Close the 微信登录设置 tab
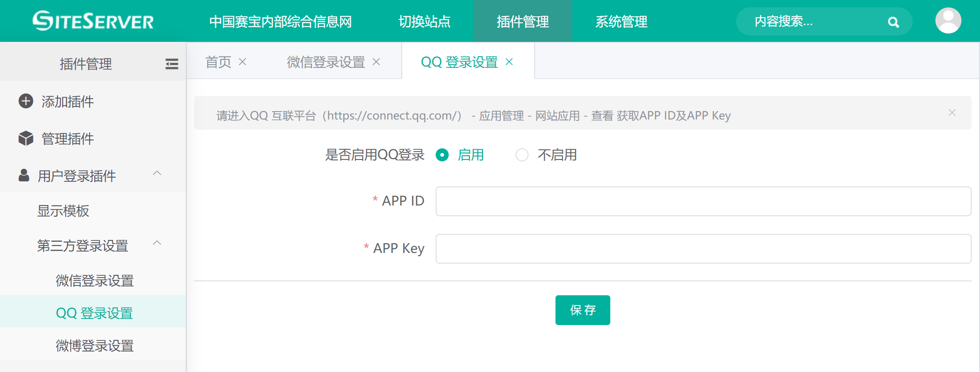 pyautogui.click(x=376, y=62)
